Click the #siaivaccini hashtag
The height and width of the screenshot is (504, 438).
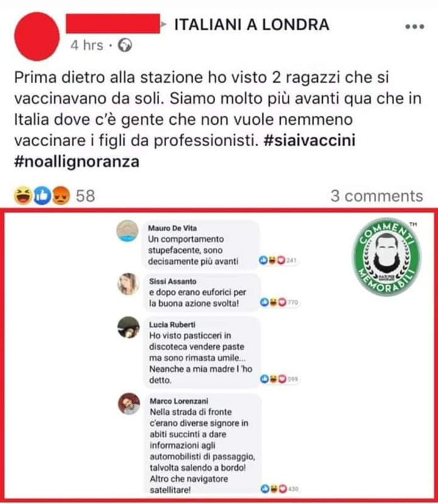click(309, 140)
